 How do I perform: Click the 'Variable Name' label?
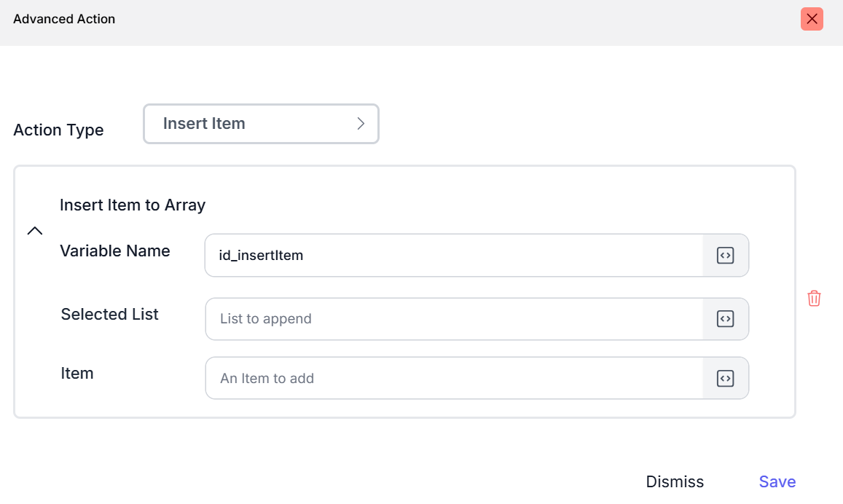[115, 251]
